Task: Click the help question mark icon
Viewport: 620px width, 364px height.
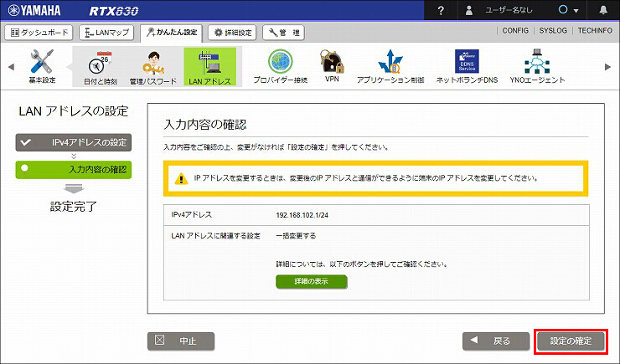Action: pyautogui.click(x=441, y=10)
